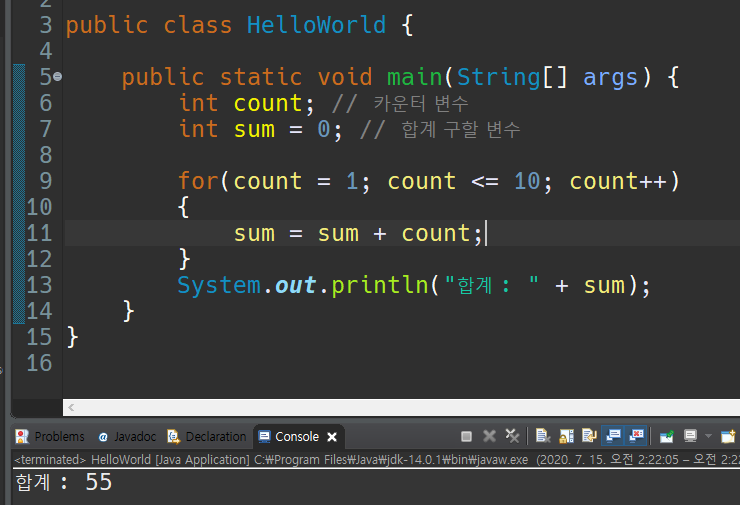This screenshot has width=740, height=505.
Task: Toggle Show Console on standard output change
Action: [613, 436]
